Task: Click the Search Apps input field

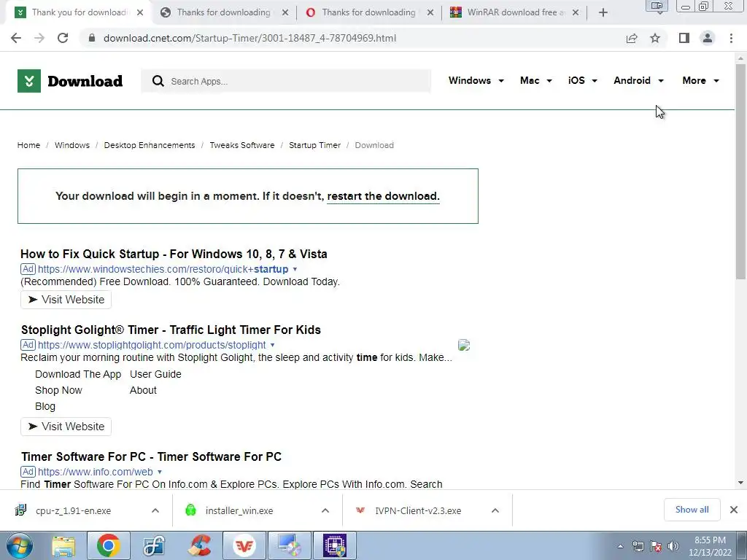Action: pyautogui.click(x=286, y=82)
